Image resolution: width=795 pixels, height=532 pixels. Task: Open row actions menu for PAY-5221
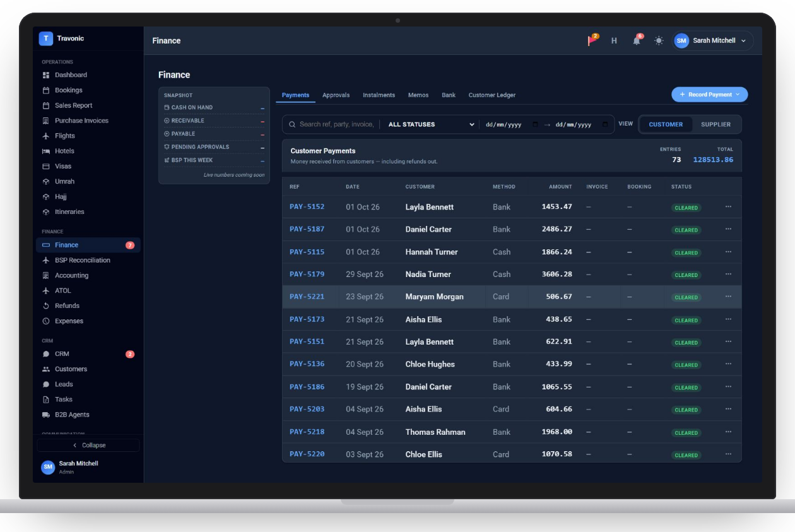pyautogui.click(x=728, y=297)
